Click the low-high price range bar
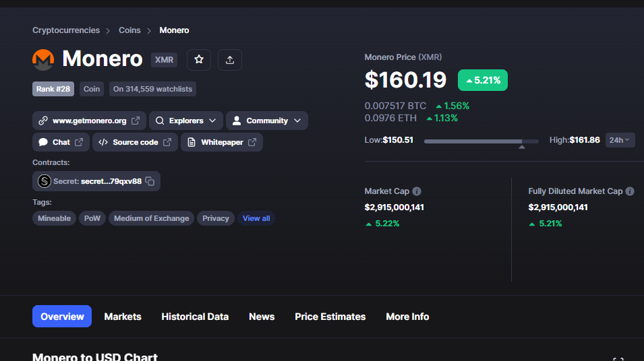Viewport: 644px width, 361px height. click(x=481, y=141)
